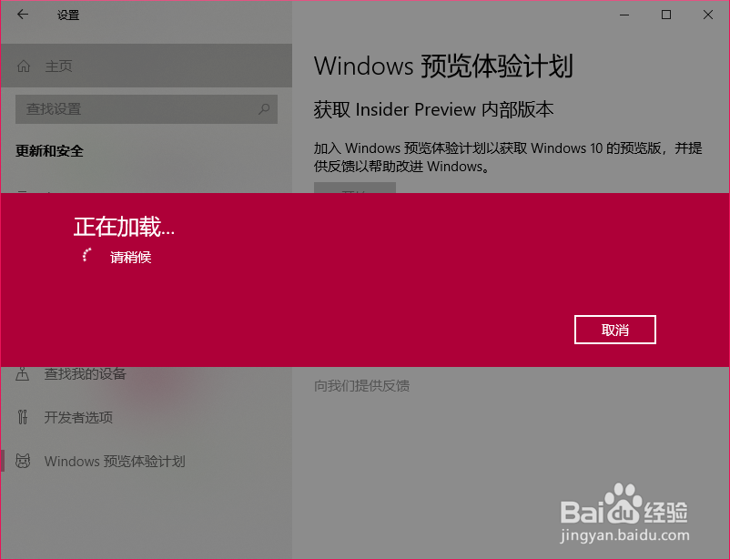Click the 正在加载... dialog heading
Viewport: 730px width, 560px height.
pos(124,227)
